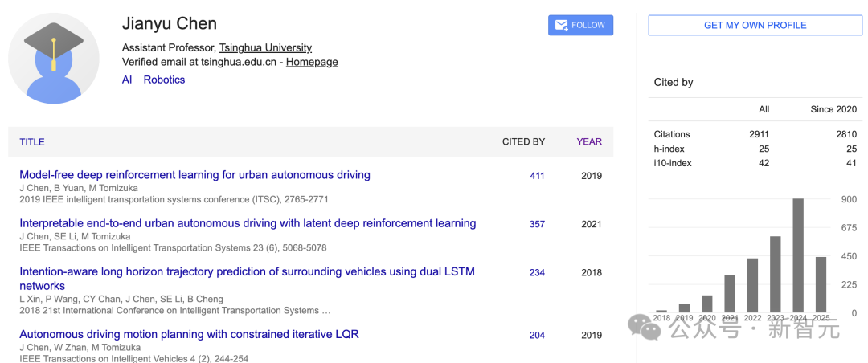This screenshot has height=363, width=868.
Task: View the 357 citations list
Action: pyautogui.click(x=537, y=224)
